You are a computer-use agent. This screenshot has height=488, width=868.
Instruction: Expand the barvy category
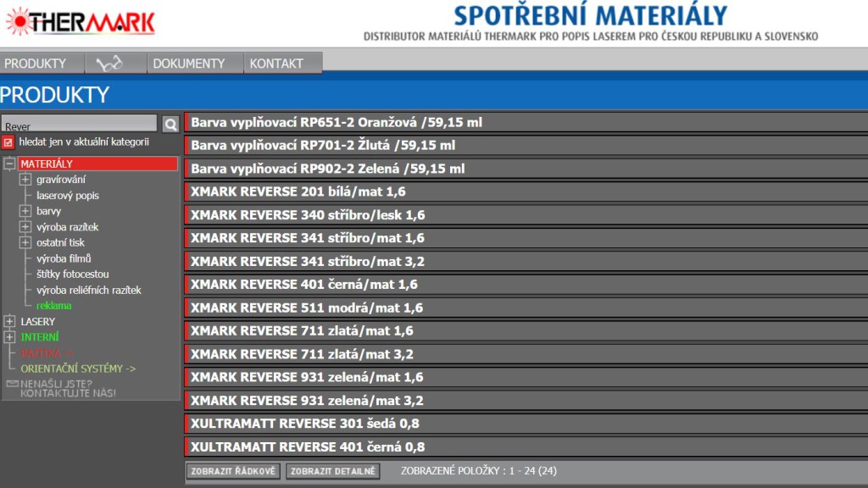pos(25,211)
